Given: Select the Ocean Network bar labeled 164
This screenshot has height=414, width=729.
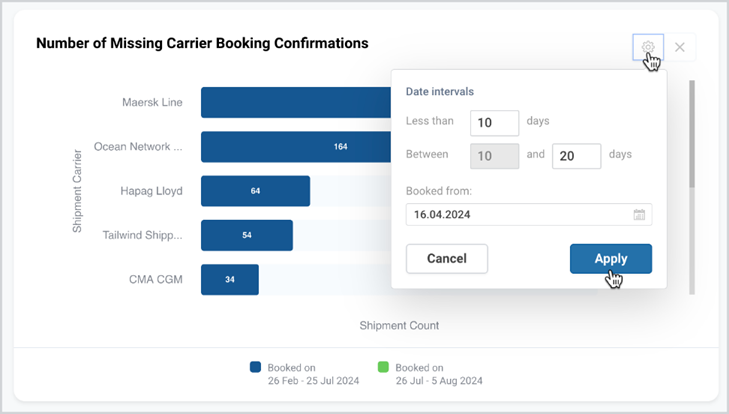Looking at the screenshot, I should click(x=296, y=147).
